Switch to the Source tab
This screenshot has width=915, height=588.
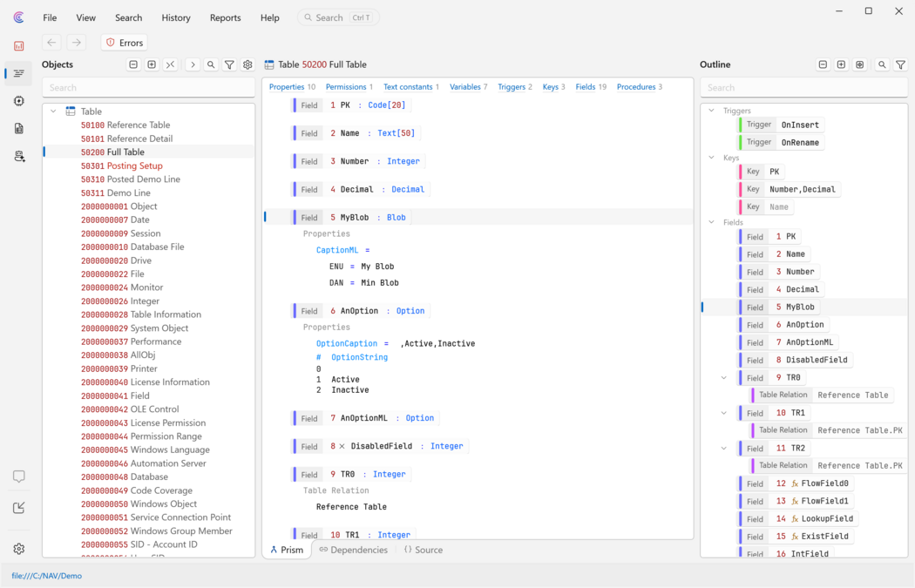(x=423, y=550)
